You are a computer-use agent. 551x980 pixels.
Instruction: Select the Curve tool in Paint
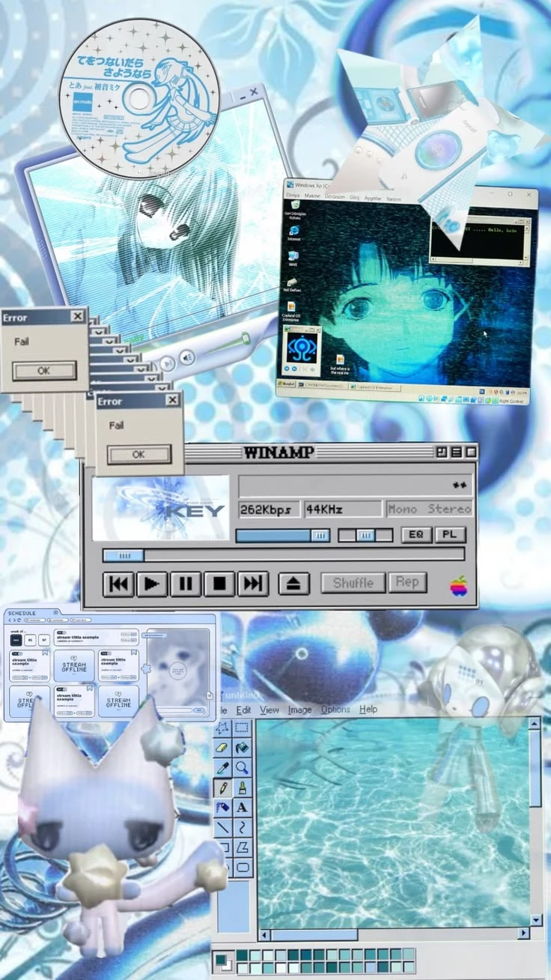pos(241,828)
